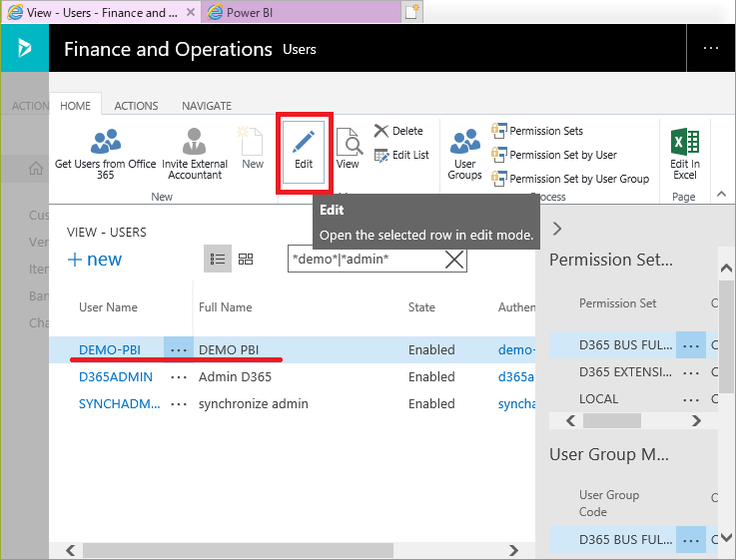
Task: Click the permission sets horizontal scrollbar thumb
Action: [611, 420]
